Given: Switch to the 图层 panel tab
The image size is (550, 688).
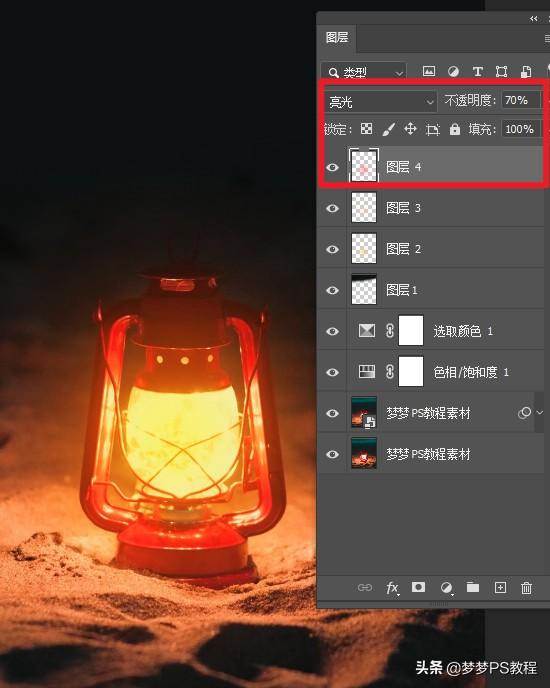Looking at the screenshot, I should (x=337, y=37).
